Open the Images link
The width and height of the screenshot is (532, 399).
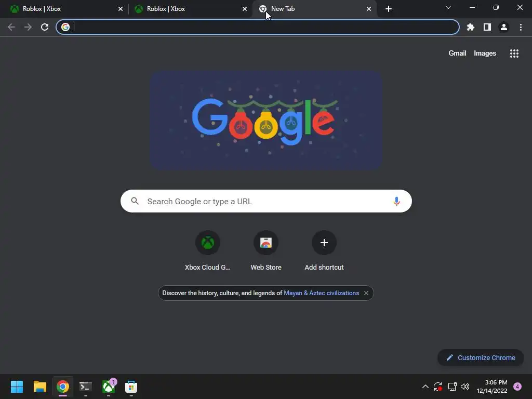(485, 54)
